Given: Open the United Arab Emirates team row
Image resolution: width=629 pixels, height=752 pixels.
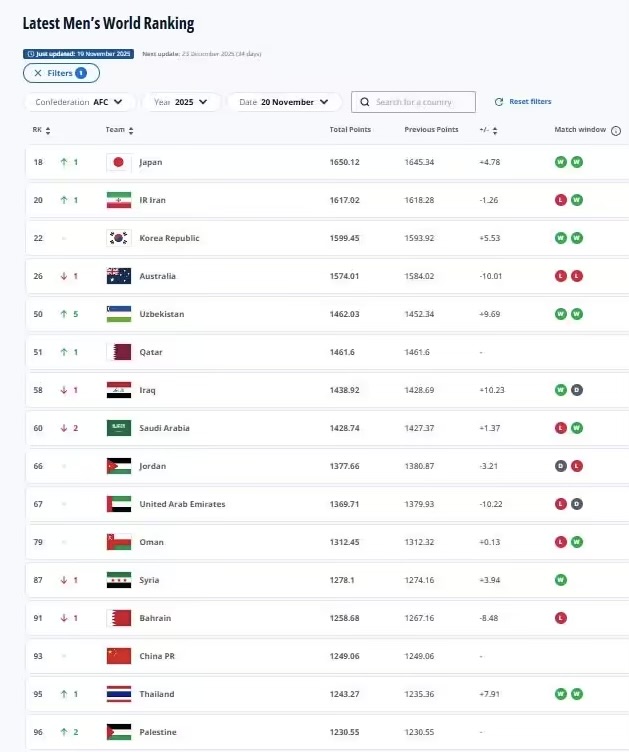Looking at the screenshot, I should 182,504.
